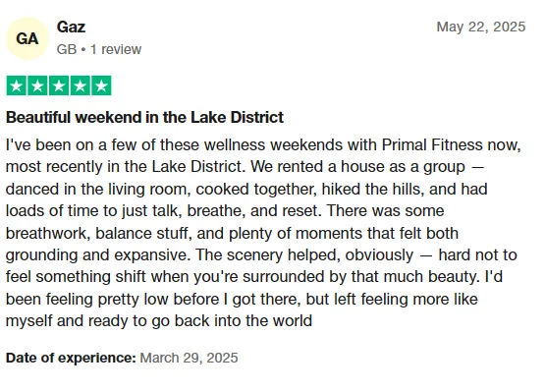Click the GB country label
This screenshot has height=392, width=545.
pyautogui.click(x=67, y=49)
